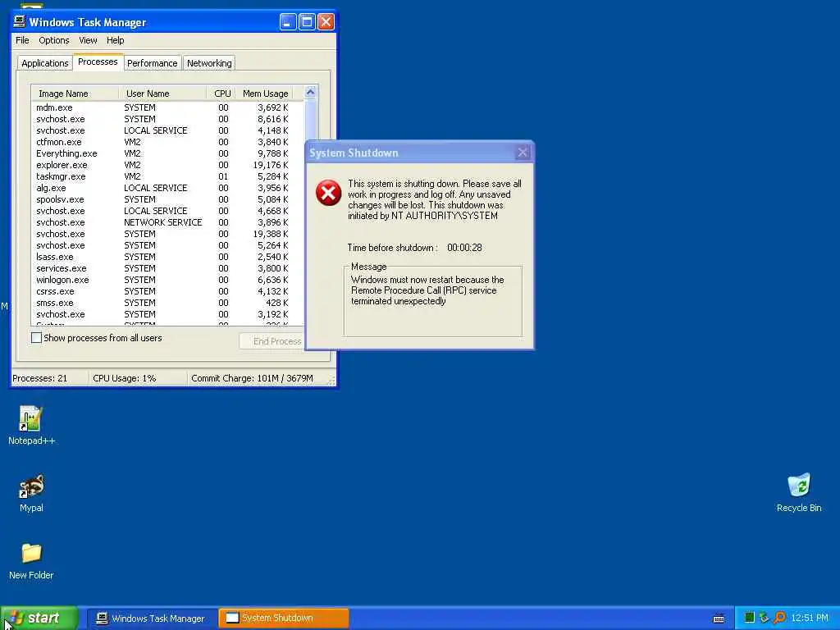Select the winlogon.exe process
The height and width of the screenshot is (630, 840).
tap(167, 280)
